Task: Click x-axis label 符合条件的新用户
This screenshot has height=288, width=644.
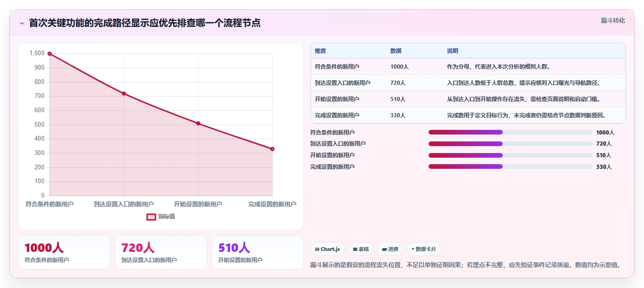Action: click(x=50, y=204)
